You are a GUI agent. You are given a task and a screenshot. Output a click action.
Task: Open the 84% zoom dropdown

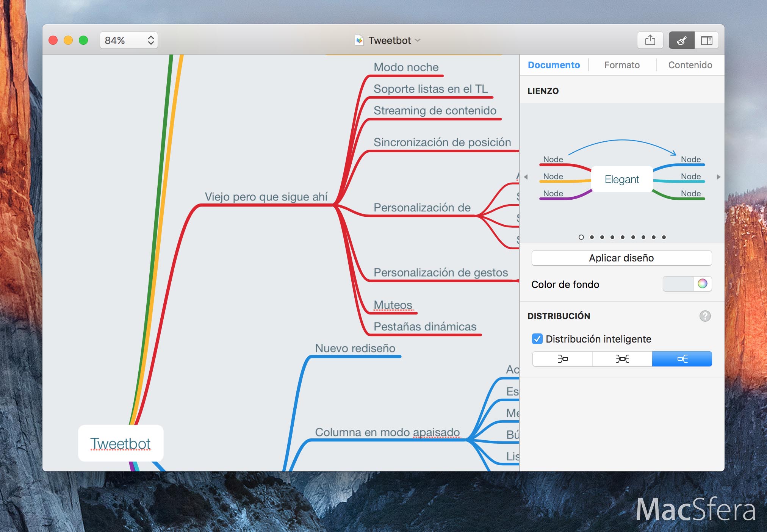129,40
